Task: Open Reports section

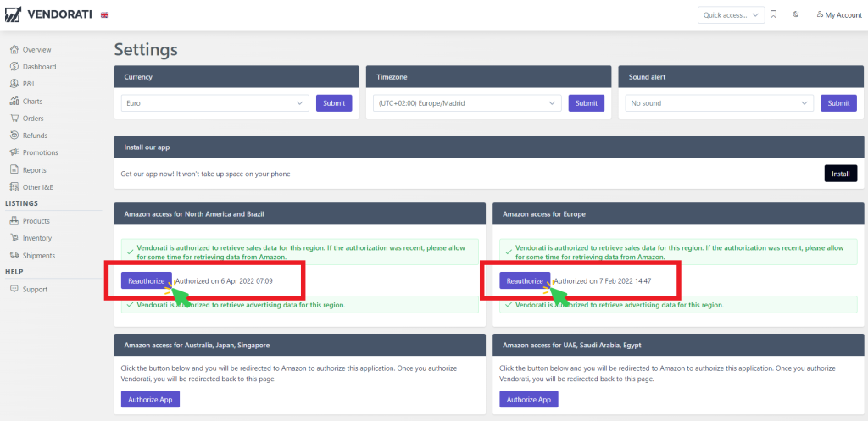Action: [x=34, y=169]
